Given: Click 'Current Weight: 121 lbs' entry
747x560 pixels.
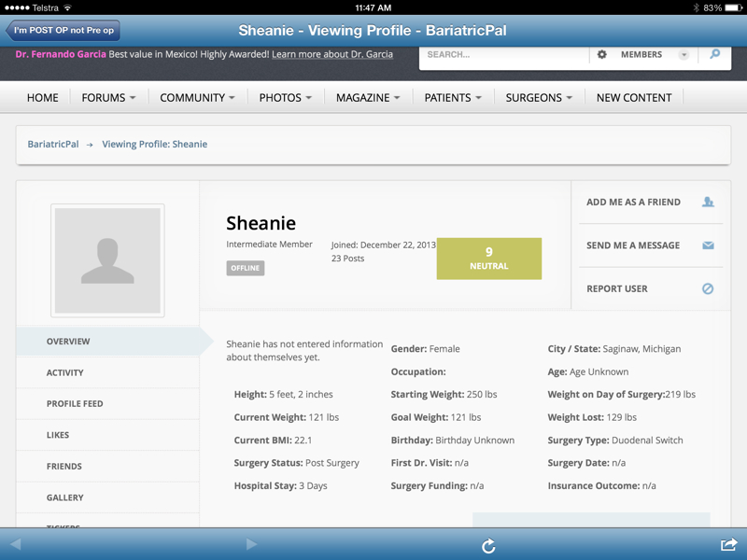Looking at the screenshot, I should (x=287, y=417).
